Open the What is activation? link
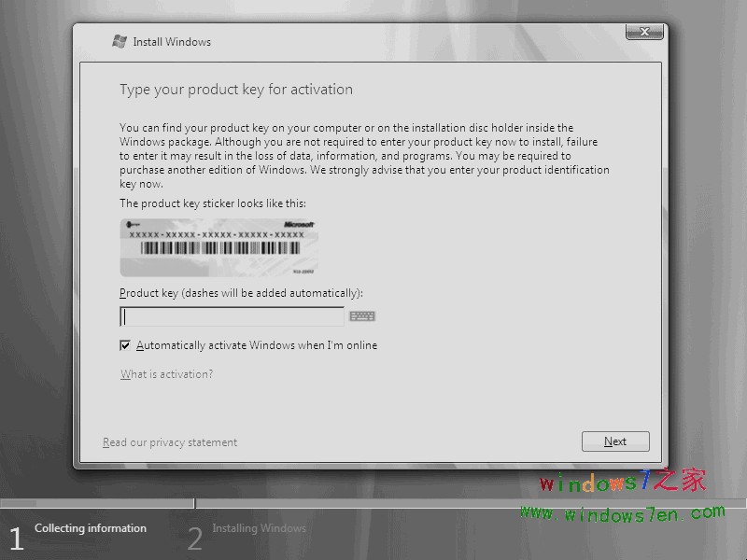Image resolution: width=747 pixels, height=560 pixels. pyautogui.click(x=166, y=374)
